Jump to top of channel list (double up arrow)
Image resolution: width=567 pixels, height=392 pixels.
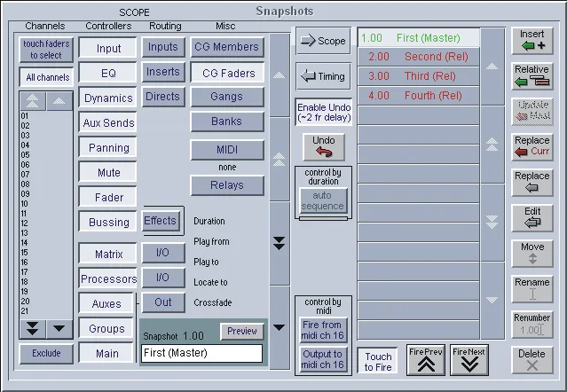pyautogui.click(x=33, y=101)
